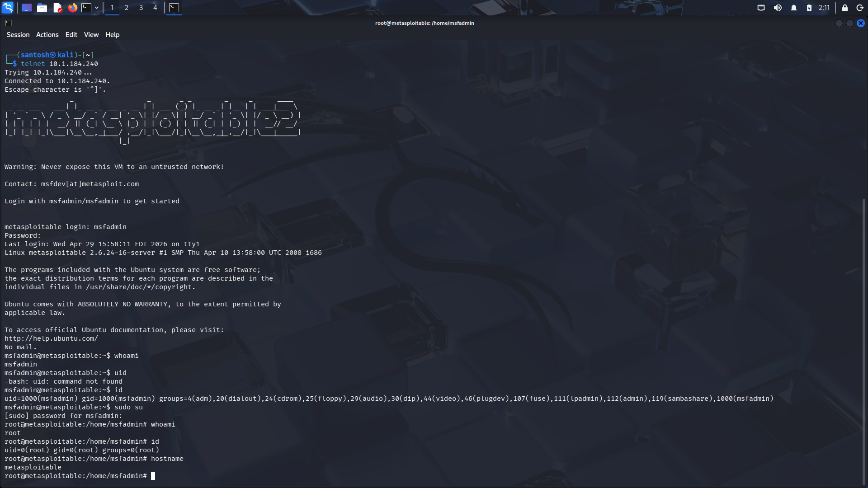Launch the file manager from the panel
Viewport: 868px width, 488px height.
tap(42, 8)
